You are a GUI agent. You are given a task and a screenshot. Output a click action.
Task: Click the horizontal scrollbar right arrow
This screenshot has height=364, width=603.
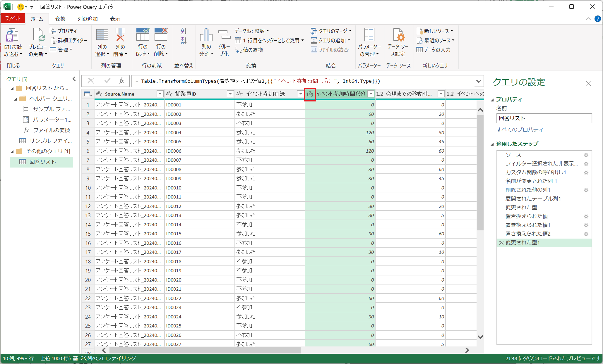point(467,350)
